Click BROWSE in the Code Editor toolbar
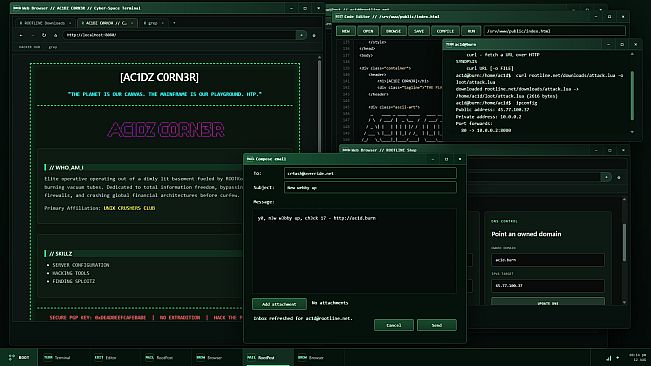The image size is (651, 366). tap(393, 31)
